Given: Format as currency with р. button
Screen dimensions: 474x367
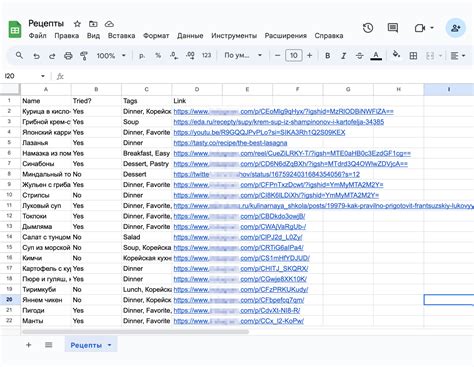Looking at the screenshot, I should (142, 56).
